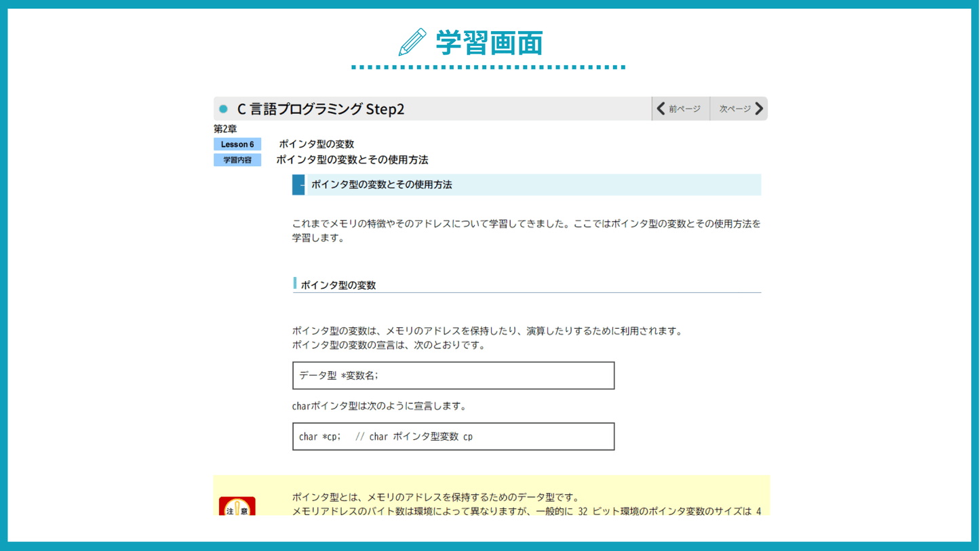Screen dimensions: 980x551
Task: Click the 第2章 chapter label
Action: [225, 129]
